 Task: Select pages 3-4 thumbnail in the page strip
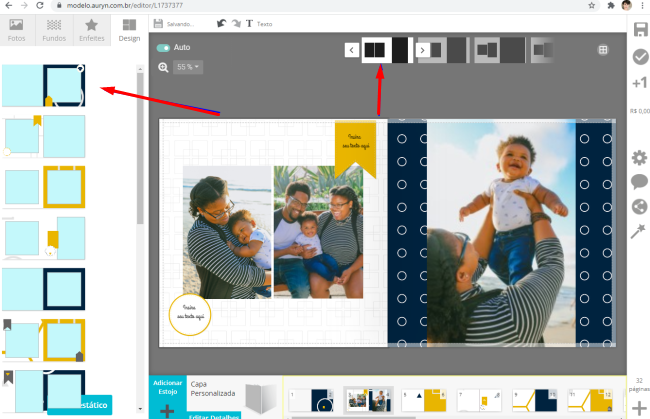(x=369, y=400)
